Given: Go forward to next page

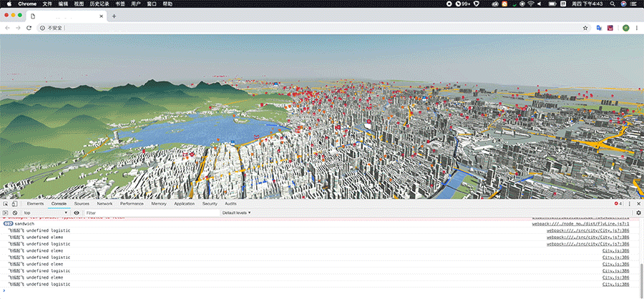Looking at the screenshot, I should [x=18, y=28].
